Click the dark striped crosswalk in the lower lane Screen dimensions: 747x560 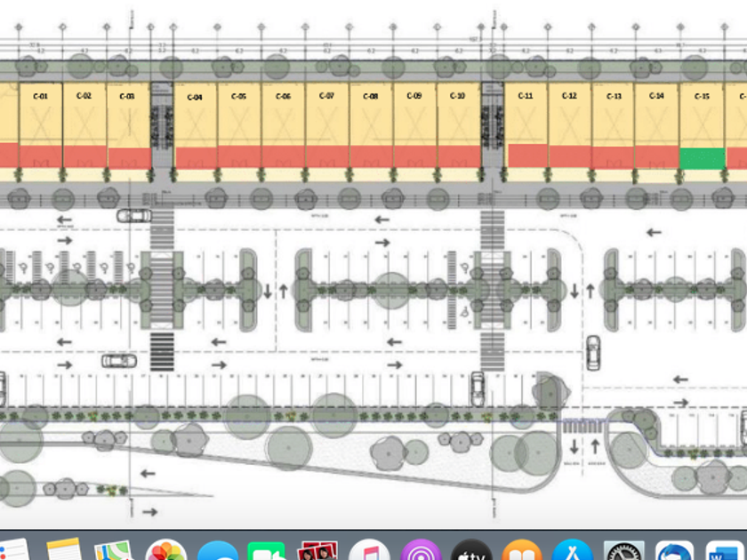tap(162, 352)
